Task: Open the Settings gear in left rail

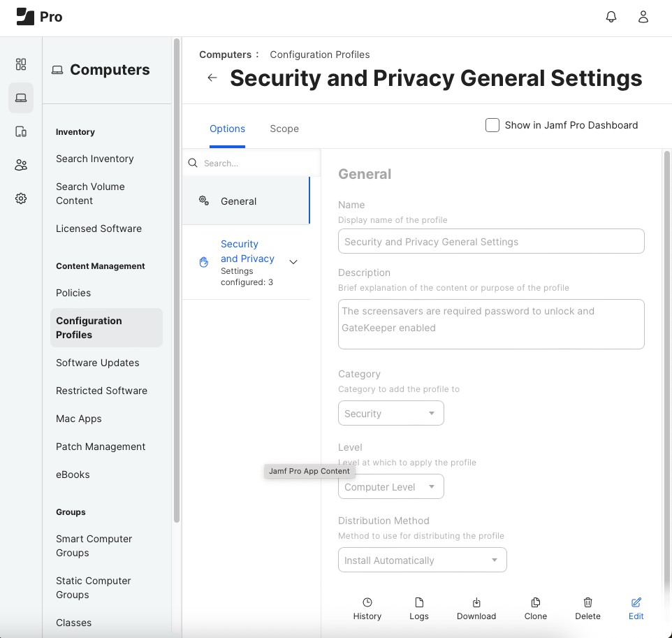Action: [21, 198]
